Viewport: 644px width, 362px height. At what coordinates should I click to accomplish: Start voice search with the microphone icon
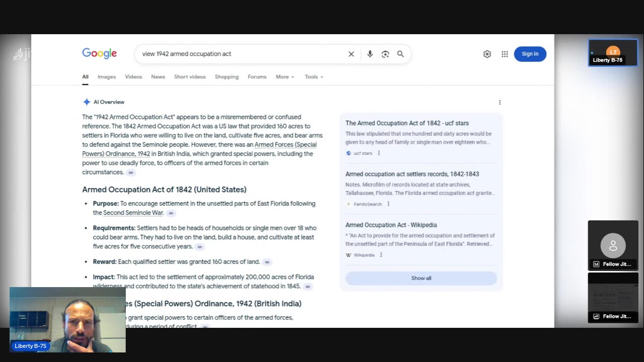pos(370,54)
